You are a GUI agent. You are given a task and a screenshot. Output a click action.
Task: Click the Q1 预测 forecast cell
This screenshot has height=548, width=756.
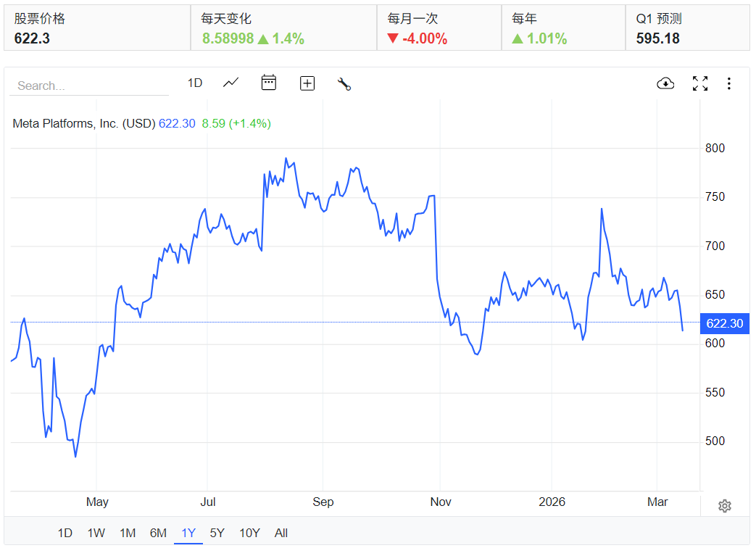(x=687, y=28)
